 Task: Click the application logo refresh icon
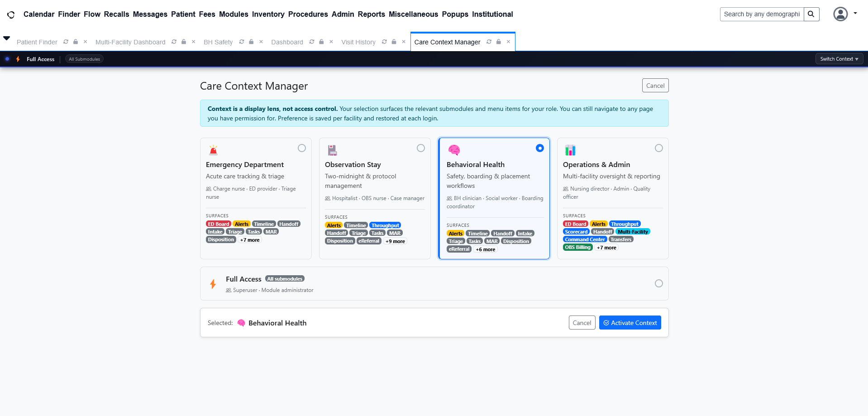point(11,14)
